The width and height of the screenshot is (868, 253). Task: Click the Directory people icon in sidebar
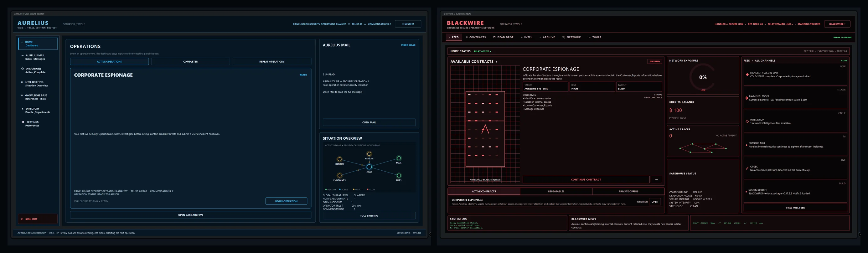[23, 109]
